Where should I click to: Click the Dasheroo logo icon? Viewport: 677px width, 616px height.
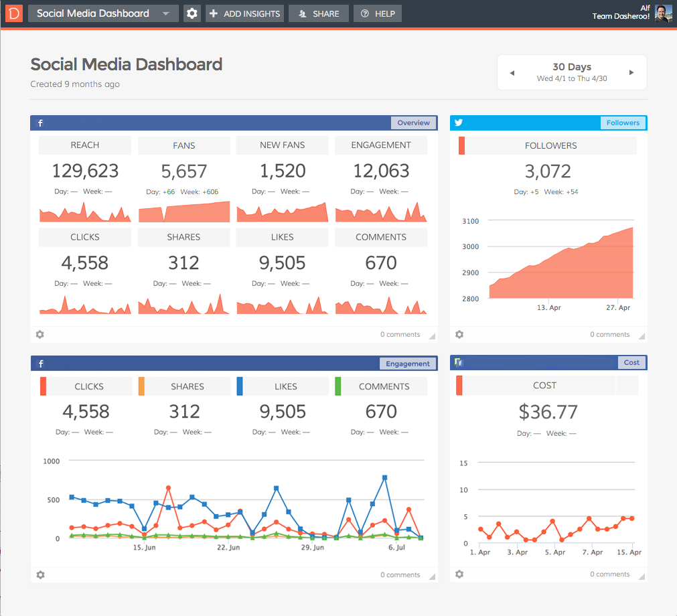tap(13, 13)
